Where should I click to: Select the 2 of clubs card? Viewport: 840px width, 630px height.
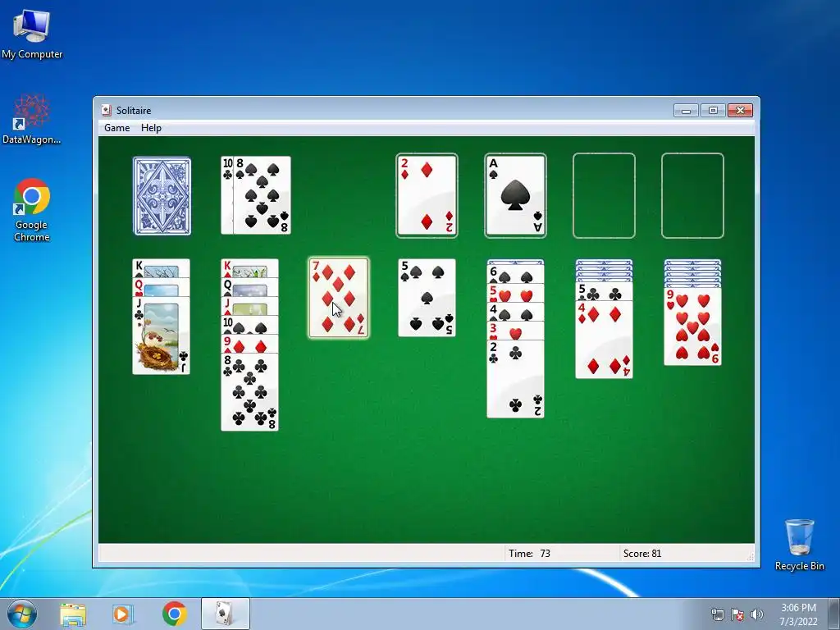pyautogui.click(x=515, y=379)
